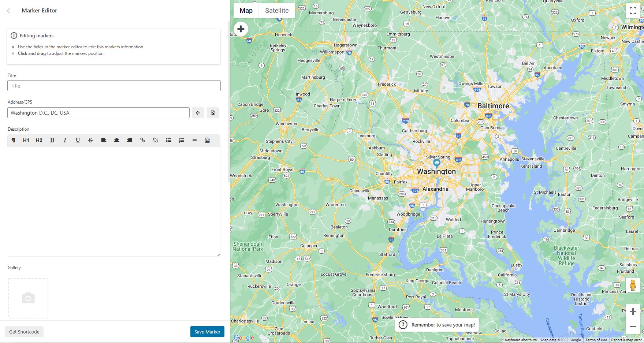The width and height of the screenshot is (644, 343).
Task: Click the add marker plus button on map
Action: click(x=241, y=29)
